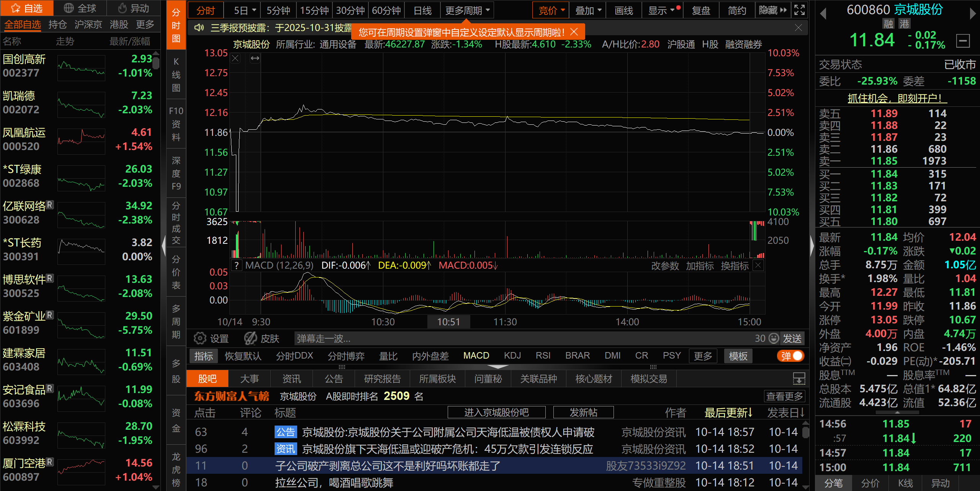Switch to the 公告 tab
This screenshot has height=491, width=980.
(x=334, y=379)
